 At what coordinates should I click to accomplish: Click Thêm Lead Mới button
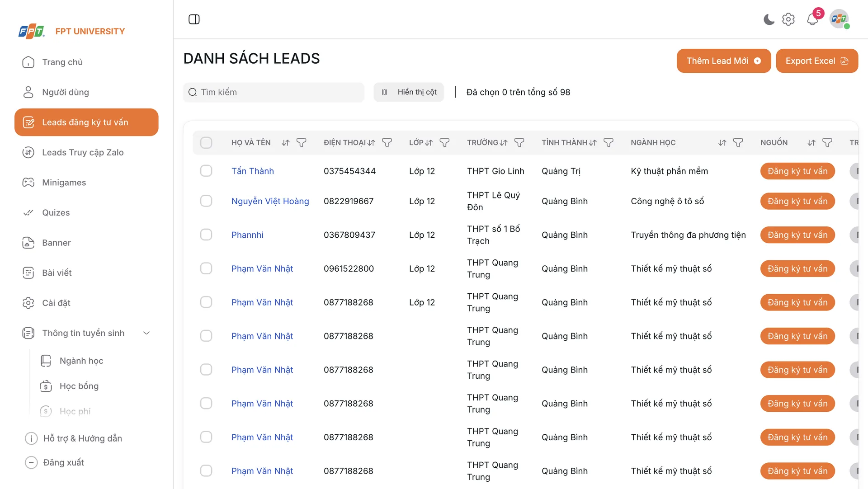click(723, 61)
